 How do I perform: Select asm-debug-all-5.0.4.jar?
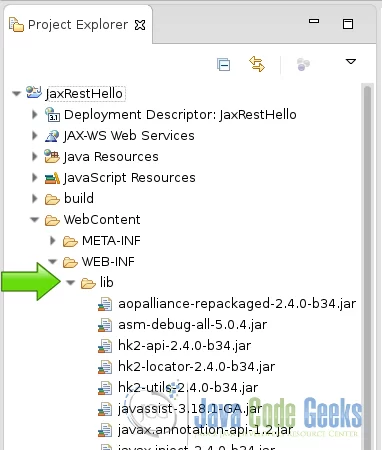coord(192,325)
